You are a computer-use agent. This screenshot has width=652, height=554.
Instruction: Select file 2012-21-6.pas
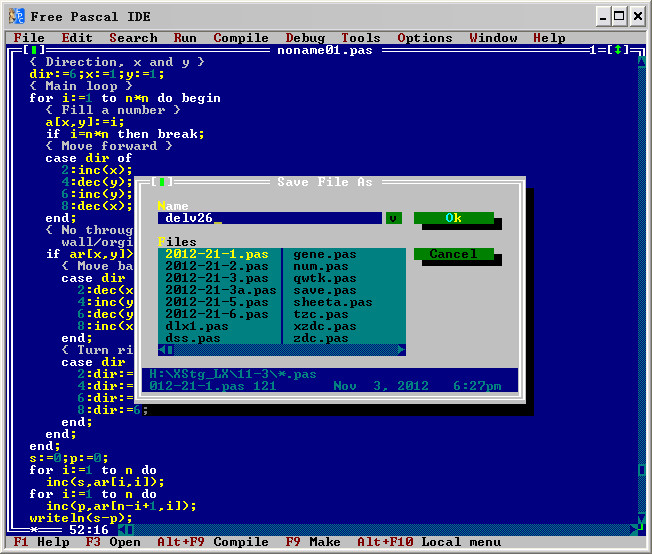coord(217,314)
